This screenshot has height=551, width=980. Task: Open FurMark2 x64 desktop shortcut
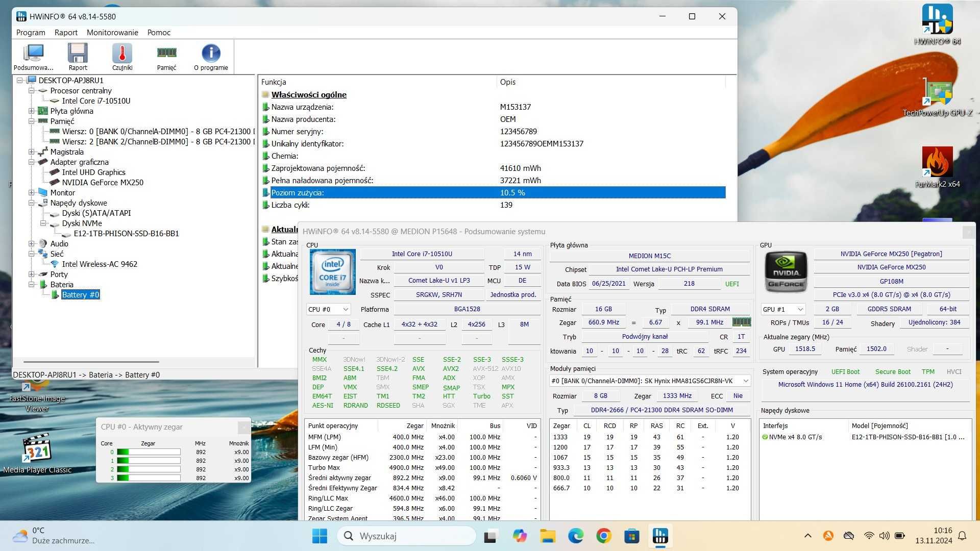click(x=937, y=167)
